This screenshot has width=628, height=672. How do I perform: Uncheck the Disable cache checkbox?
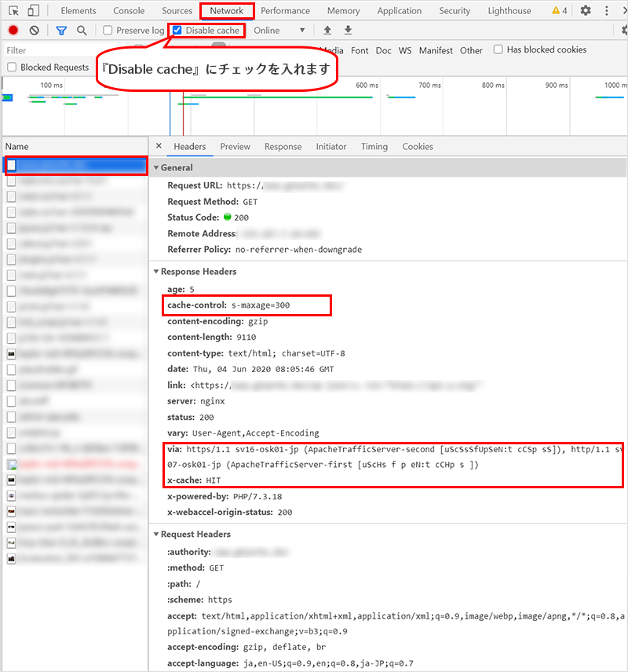(177, 31)
